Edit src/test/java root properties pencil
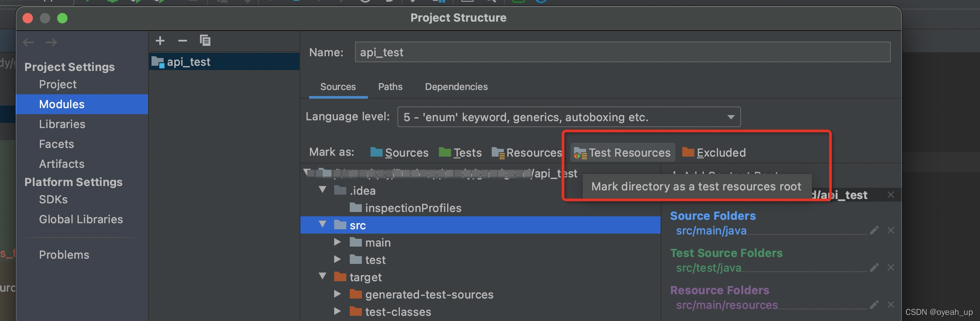The height and width of the screenshot is (321, 980). pyautogui.click(x=874, y=268)
